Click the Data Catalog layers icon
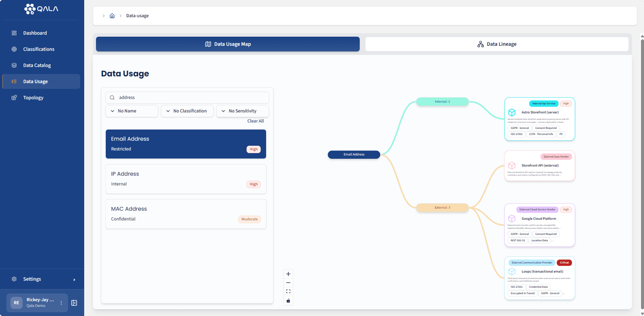Image resolution: width=644 pixels, height=316 pixels. point(14,65)
